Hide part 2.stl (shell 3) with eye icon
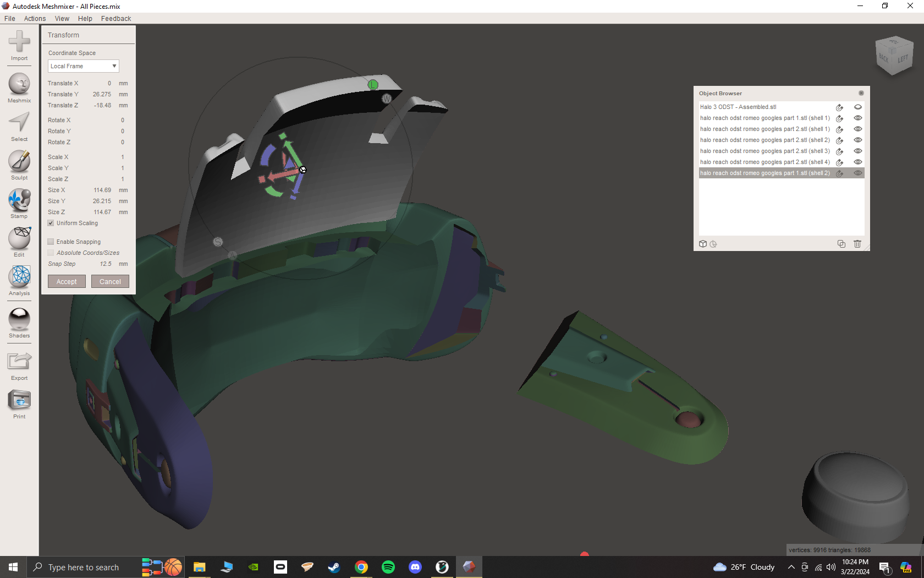 click(857, 151)
